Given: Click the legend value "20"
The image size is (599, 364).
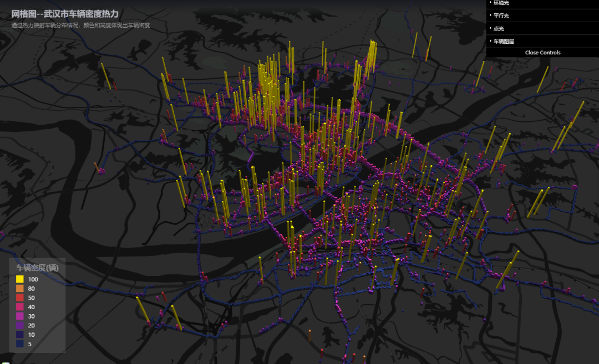Looking at the screenshot, I should tap(31, 325).
